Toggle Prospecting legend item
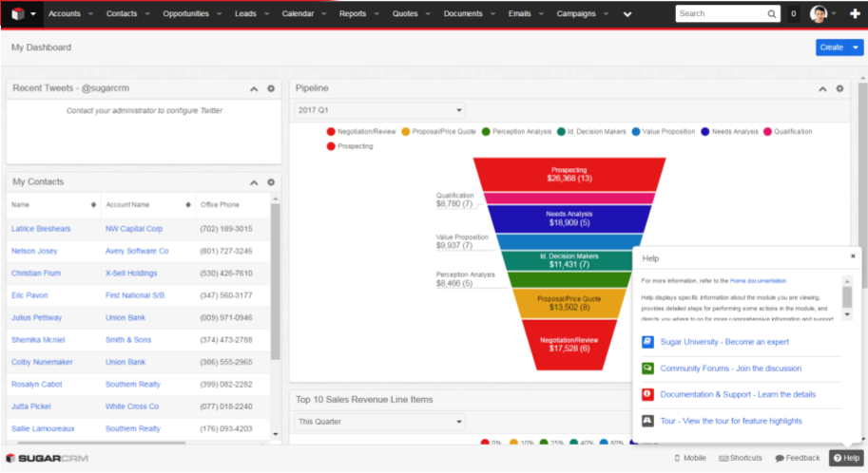 click(x=350, y=146)
